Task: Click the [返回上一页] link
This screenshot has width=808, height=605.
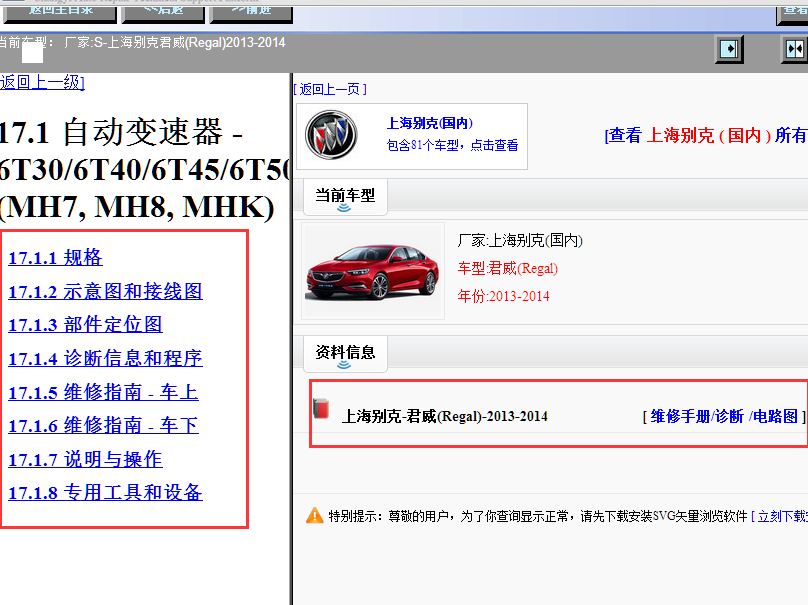Action: click(330, 89)
